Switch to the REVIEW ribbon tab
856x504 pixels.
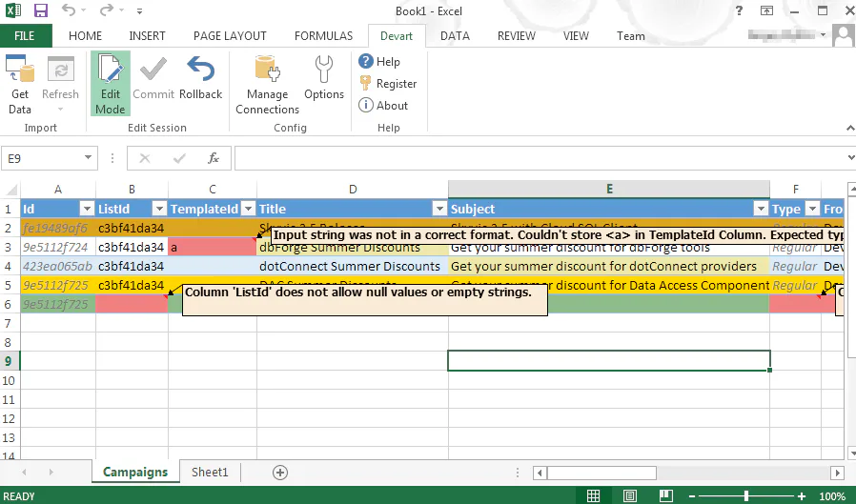[x=517, y=36]
